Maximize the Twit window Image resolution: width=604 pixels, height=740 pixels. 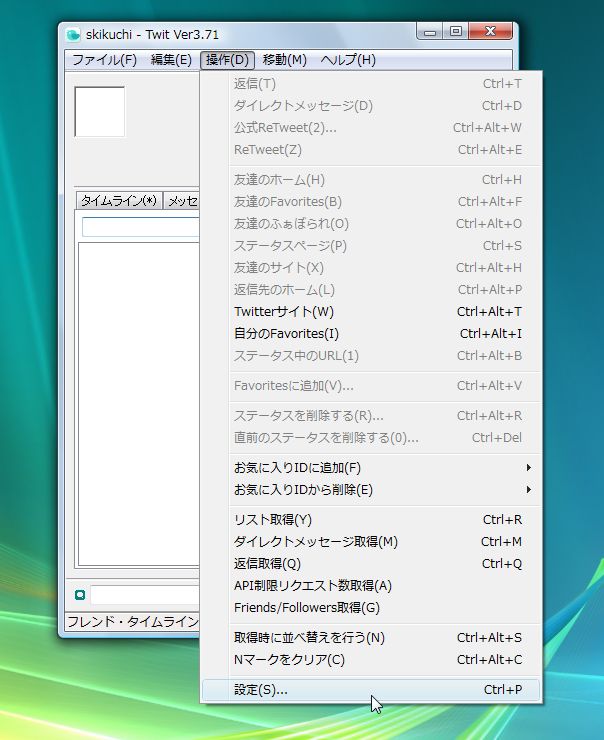pos(455,32)
